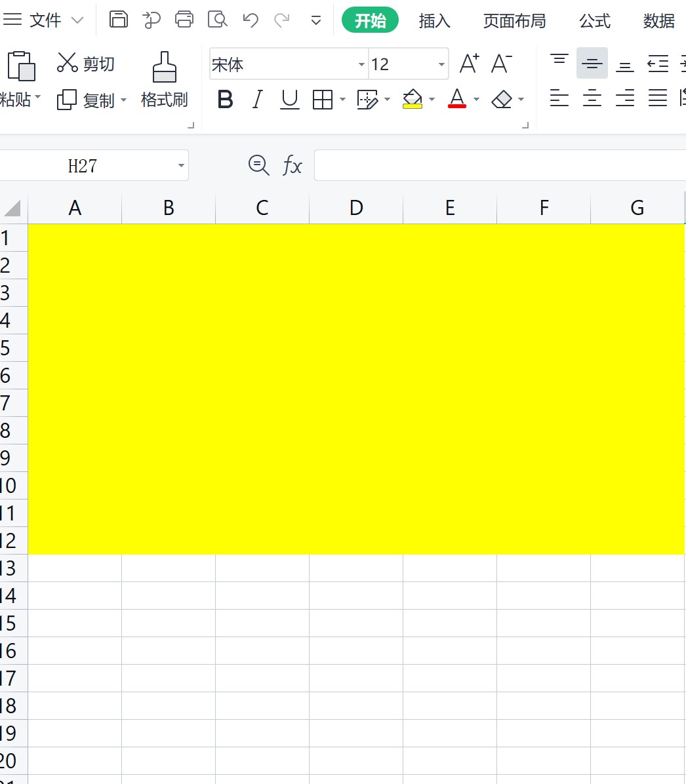Toggle bold formatting
The image size is (686, 784).
point(225,99)
